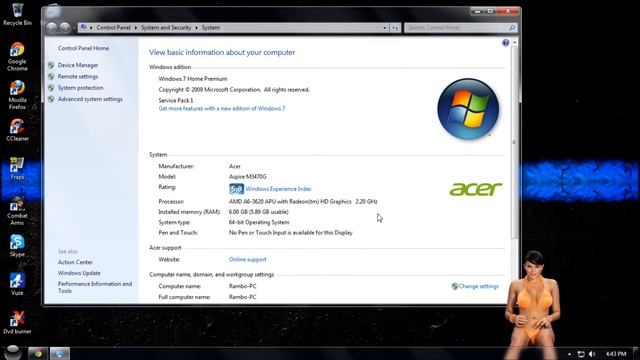Viewport: 640px width, 360px height.
Task: Click the shield icon beside Change settings
Action: click(x=454, y=286)
